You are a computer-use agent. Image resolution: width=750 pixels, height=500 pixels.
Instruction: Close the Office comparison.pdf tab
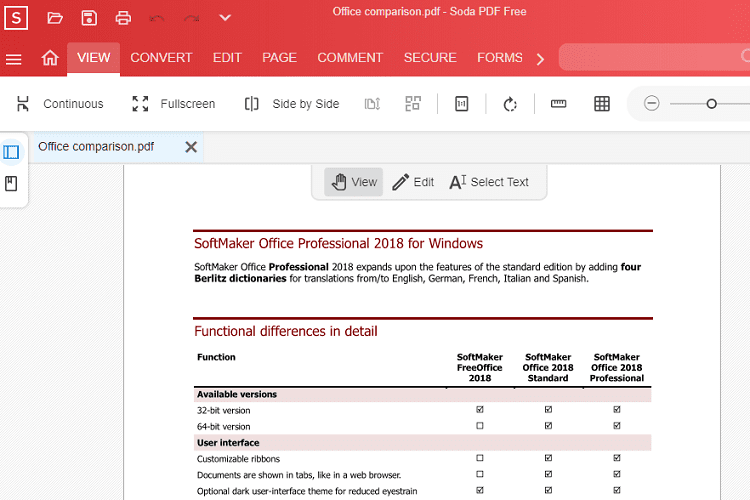[x=191, y=147]
